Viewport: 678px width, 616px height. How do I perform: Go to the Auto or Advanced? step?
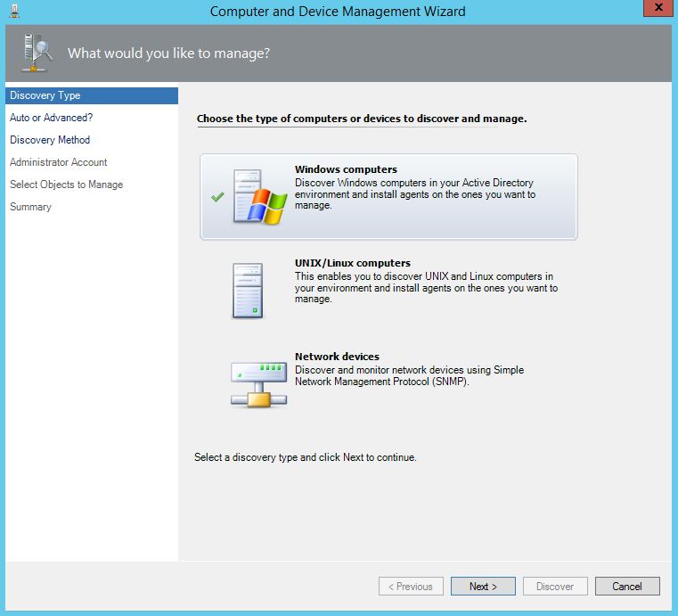pos(51,118)
